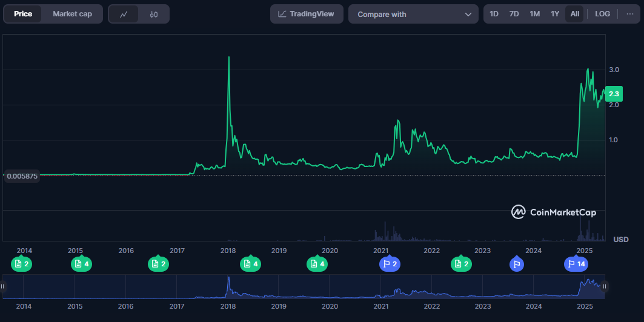
Task: Select the All time range
Action: [574, 14]
